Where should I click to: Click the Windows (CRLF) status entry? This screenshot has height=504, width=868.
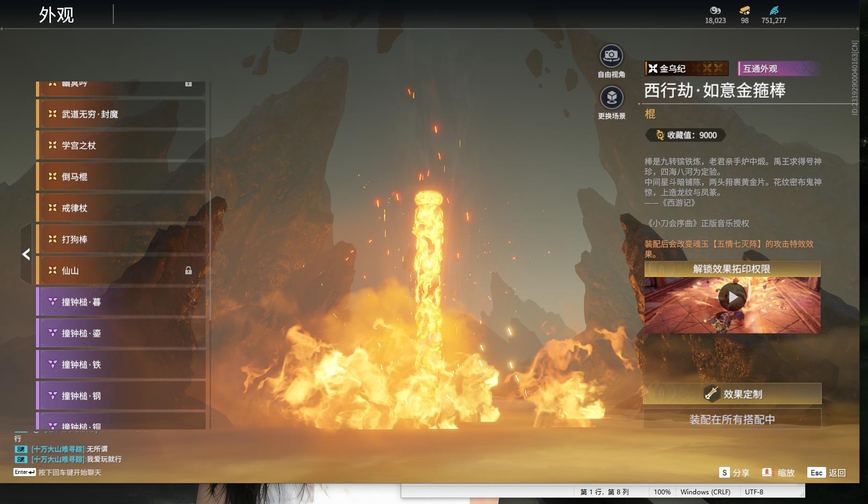pyautogui.click(x=705, y=492)
